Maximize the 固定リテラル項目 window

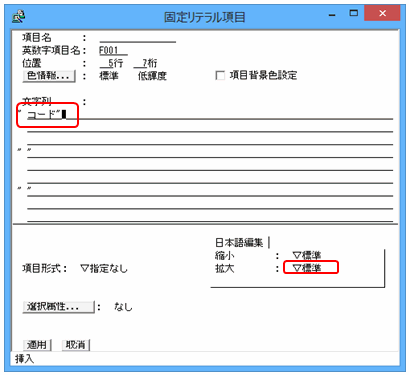point(353,13)
